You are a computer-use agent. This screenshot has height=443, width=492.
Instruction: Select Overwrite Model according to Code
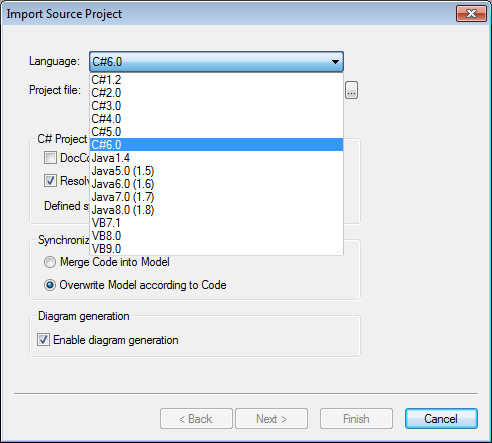[135, 285]
